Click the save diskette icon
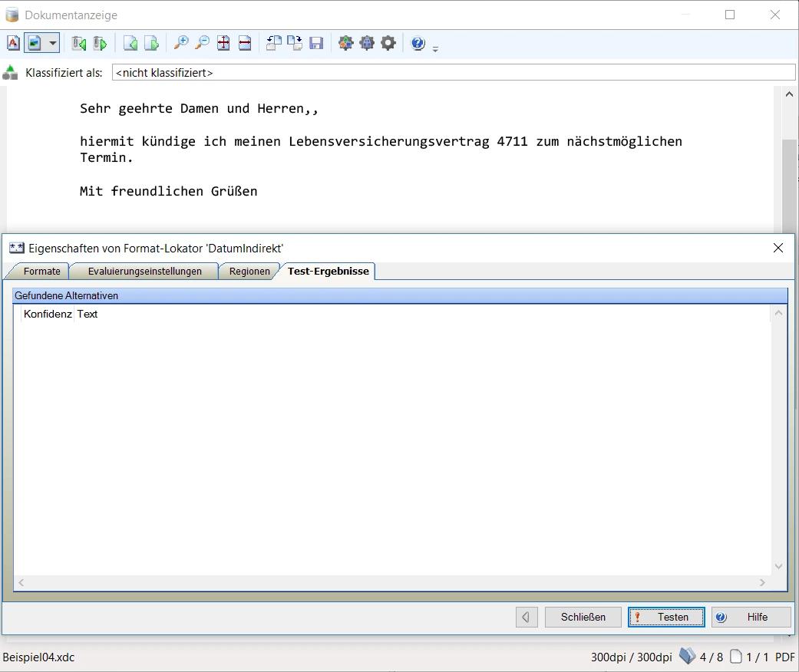Image resolution: width=799 pixels, height=672 pixels. point(316,43)
